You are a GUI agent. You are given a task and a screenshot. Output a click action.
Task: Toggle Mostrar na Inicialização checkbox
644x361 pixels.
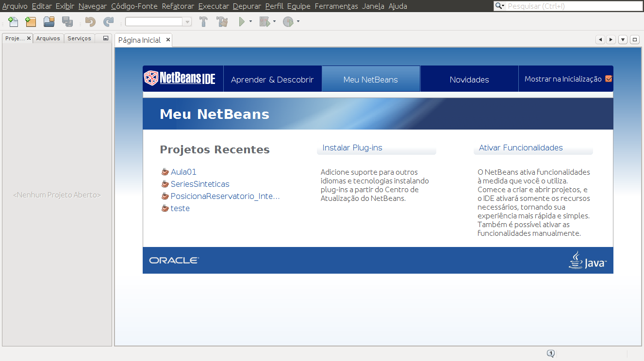tap(609, 79)
